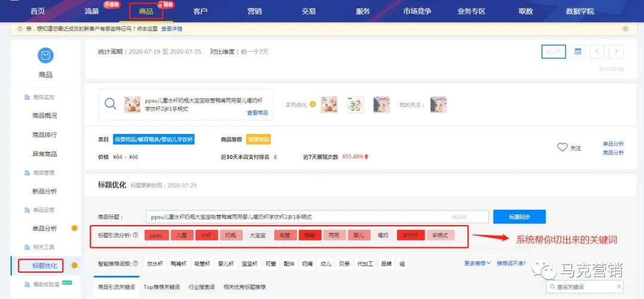The height and width of the screenshot is (299, 644).
Task: Select the 手柄式 keyword tag
Action: pos(440,235)
